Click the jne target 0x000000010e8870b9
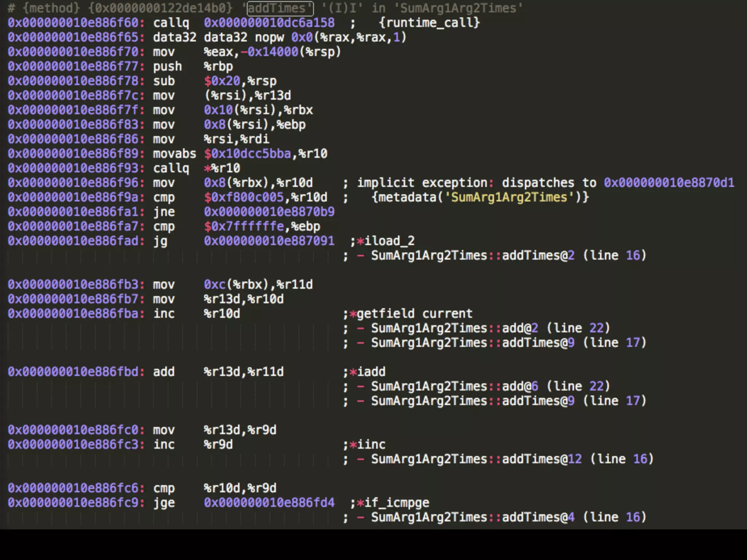The height and width of the screenshot is (560, 747). point(269,212)
